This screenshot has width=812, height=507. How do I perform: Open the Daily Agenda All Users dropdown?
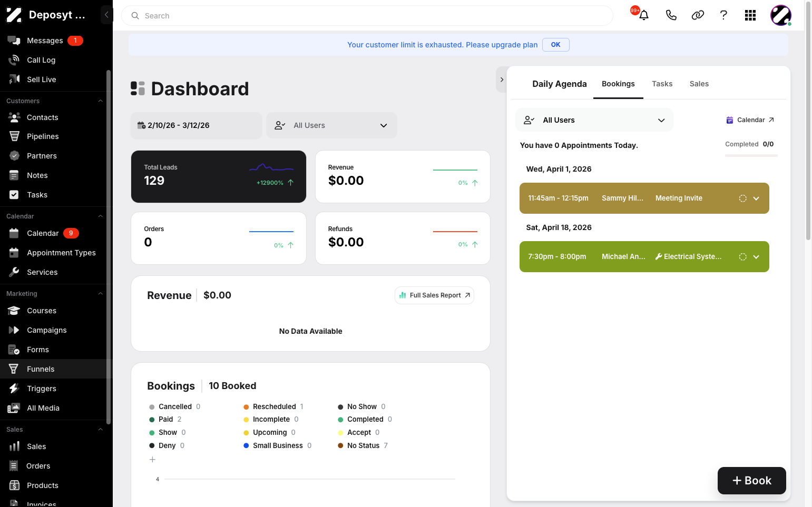(x=594, y=120)
